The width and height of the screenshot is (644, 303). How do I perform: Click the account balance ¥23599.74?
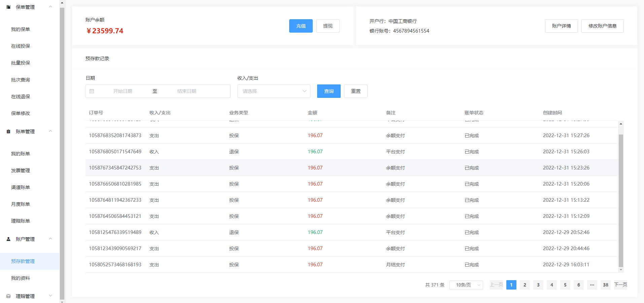point(105,31)
